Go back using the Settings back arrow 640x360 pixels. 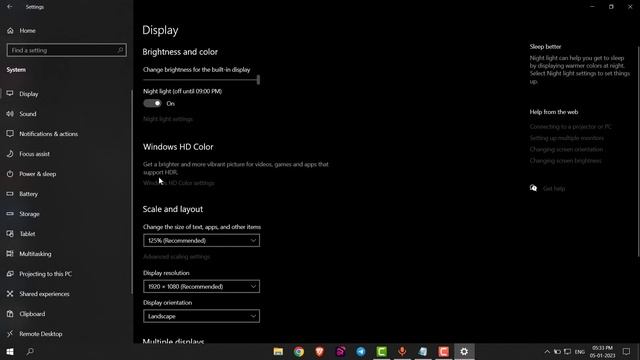(10, 7)
